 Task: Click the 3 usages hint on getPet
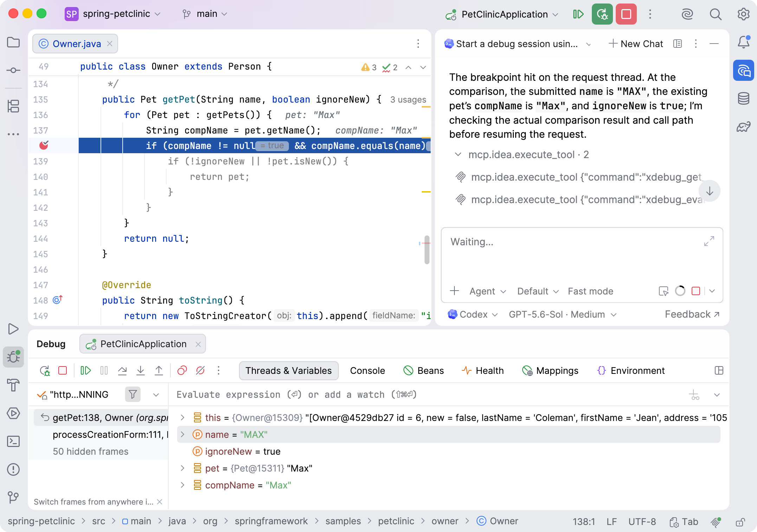pyautogui.click(x=408, y=100)
